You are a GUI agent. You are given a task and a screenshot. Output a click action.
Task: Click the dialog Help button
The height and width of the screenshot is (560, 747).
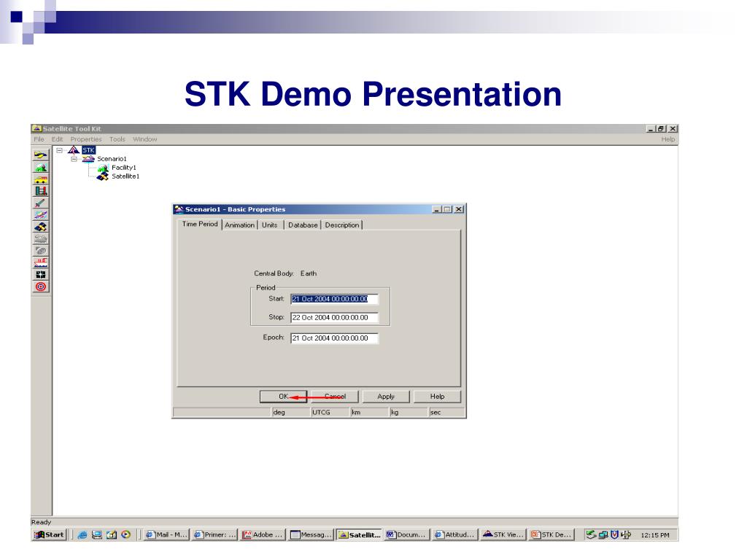[438, 396]
